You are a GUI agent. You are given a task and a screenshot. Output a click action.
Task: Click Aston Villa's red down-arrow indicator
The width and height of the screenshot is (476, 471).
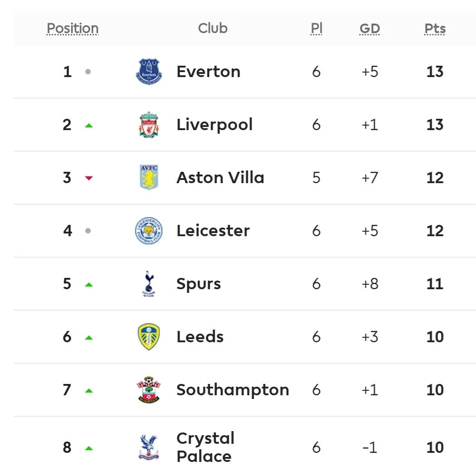click(88, 178)
